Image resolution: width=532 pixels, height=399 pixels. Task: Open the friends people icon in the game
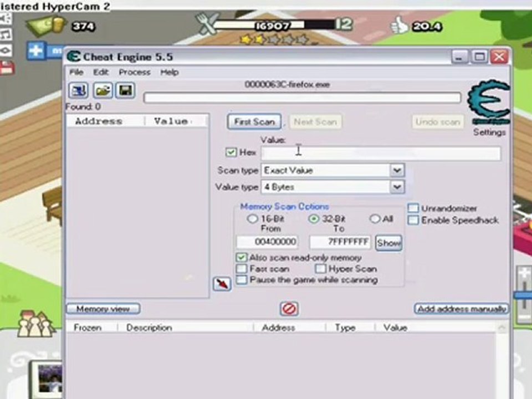click(x=35, y=324)
